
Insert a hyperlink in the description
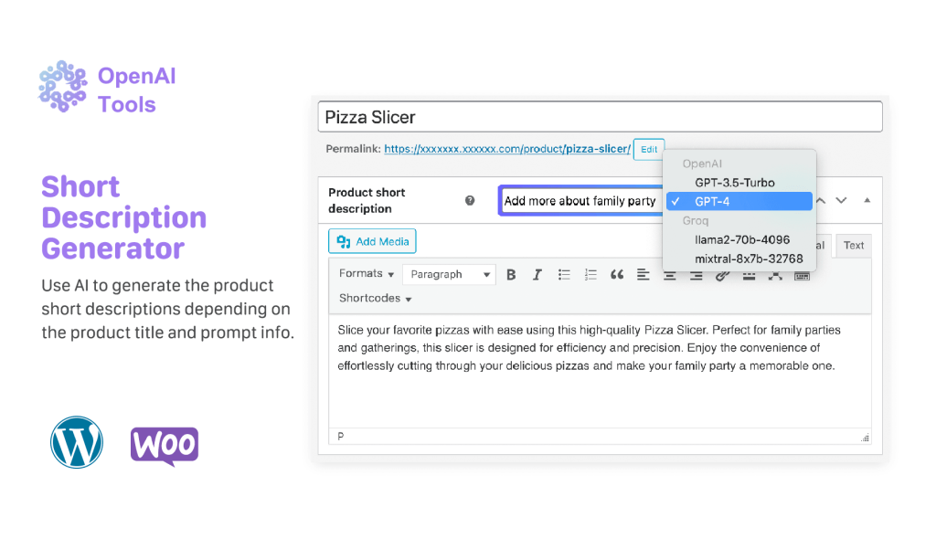pyautogui.click(x=722, y=274)
